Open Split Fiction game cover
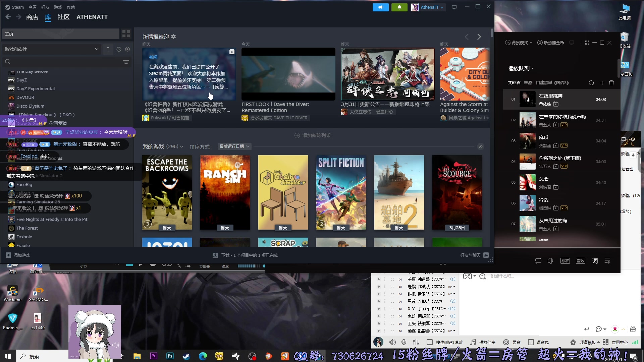Viewport: 644px width, 362px height. pyautogui.click(x=341, y=192)
